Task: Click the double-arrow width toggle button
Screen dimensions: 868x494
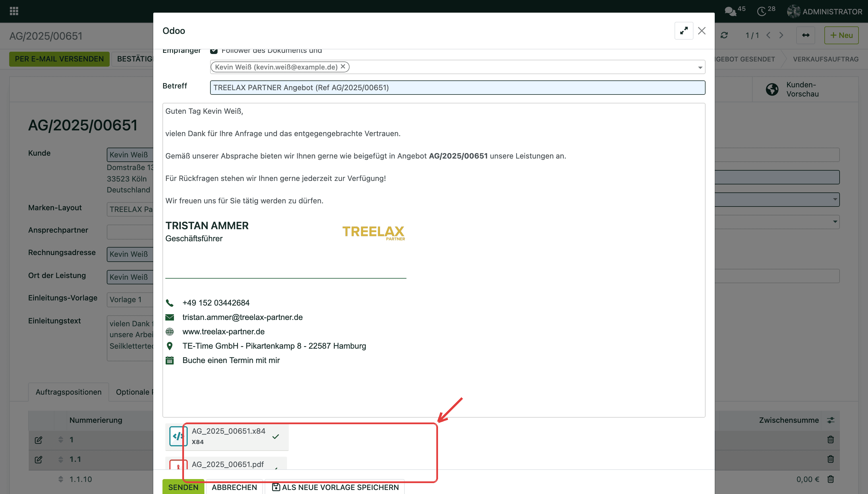Action: point(806,35)
